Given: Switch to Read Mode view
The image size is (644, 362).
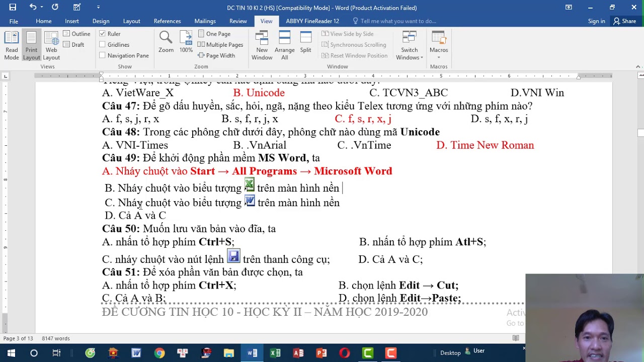Looking at the screenshot, I should [12, 46].
